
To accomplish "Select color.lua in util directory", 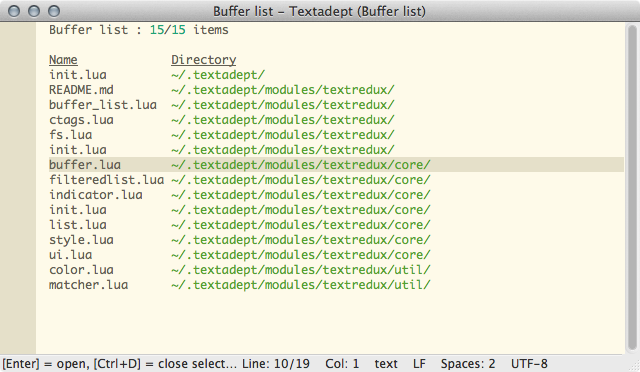I will point(81,270).
